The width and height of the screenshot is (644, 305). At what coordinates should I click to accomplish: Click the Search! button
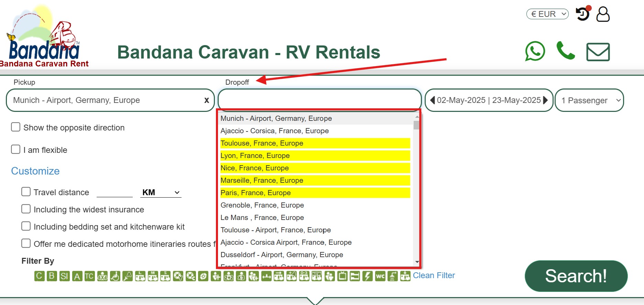(x=576, y=276)
